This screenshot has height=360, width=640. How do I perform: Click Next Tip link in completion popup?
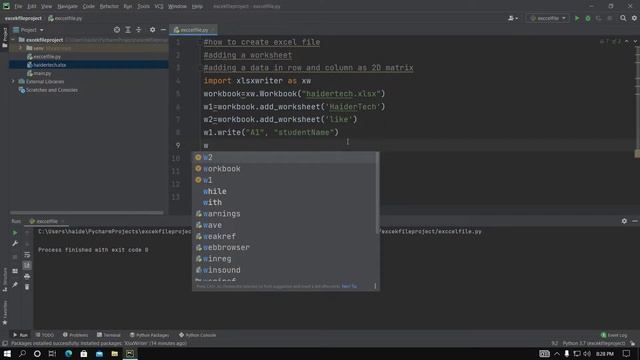(x=349, y=287)
